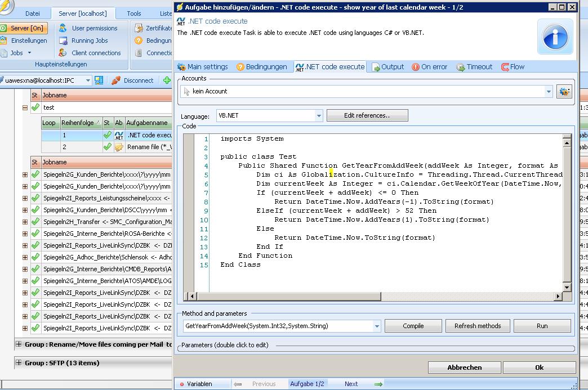This screenshot has width=588, height=390.
Task: Open the Language dropdown
Action: click(x=319, y=116)
